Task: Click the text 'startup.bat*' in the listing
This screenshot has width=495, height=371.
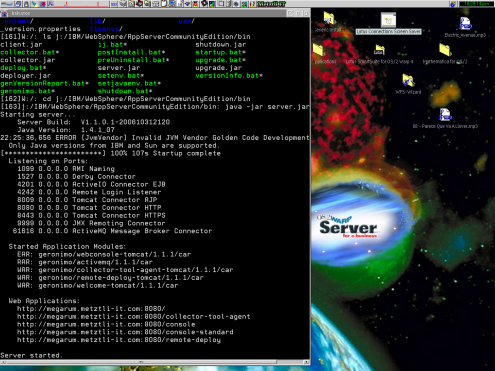Action: pos(220,52)
